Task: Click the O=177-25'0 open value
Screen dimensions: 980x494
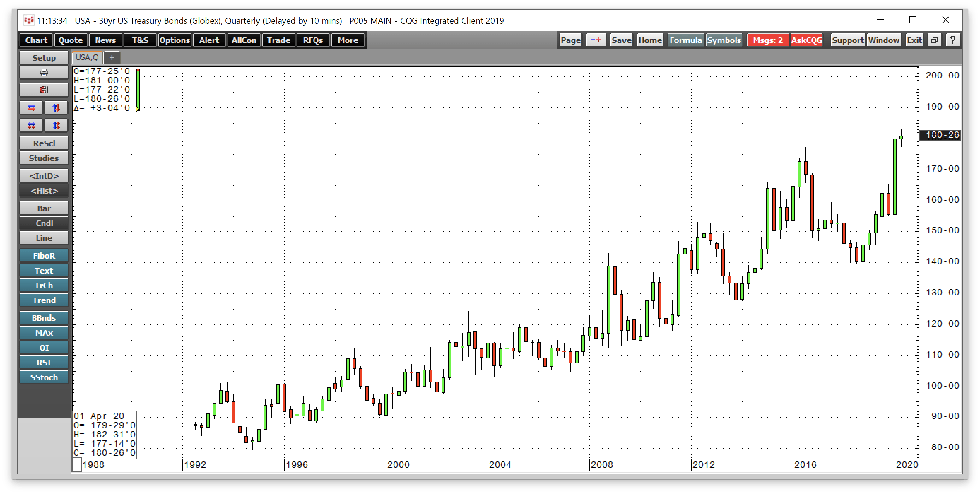Action: pyautogui.click(x=102, y=71)
